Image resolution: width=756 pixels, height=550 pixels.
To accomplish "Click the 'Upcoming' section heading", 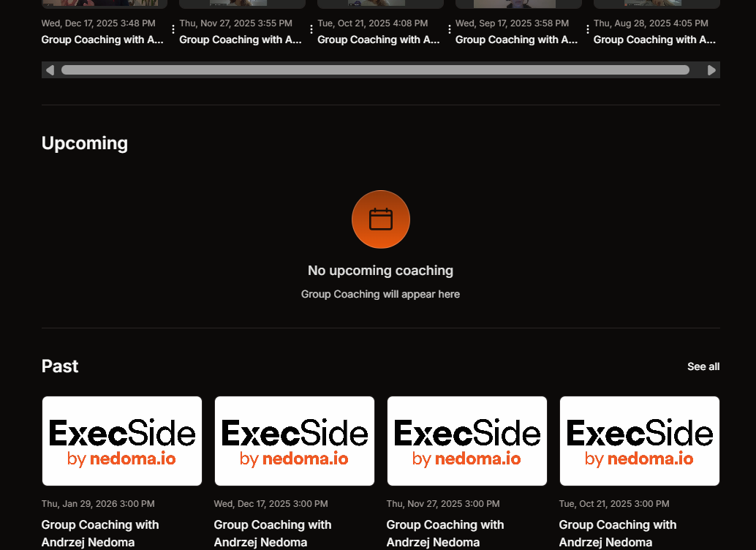I will [x=85, y=144].
